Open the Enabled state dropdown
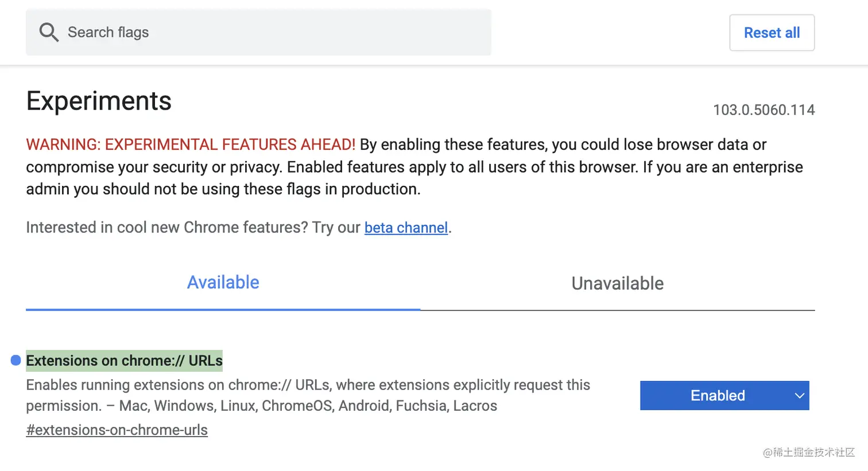The height and width of the screenshot is (471, 868). point(718,395)
